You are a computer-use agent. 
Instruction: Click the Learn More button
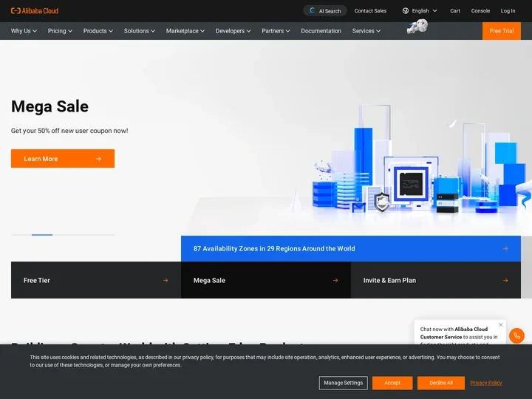click(x=63, y=158)
